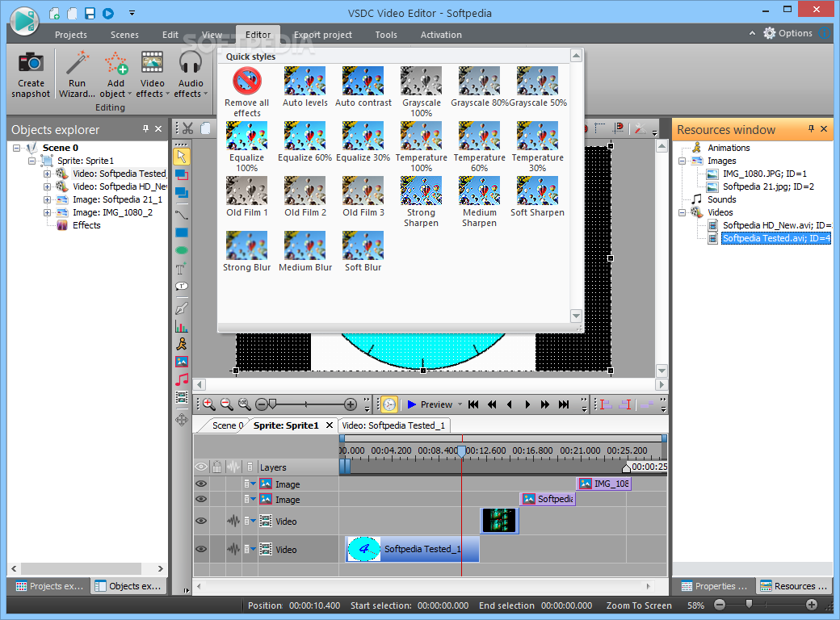
Task: Select the arrow pointer tool
Action: (x=182, y=157)
